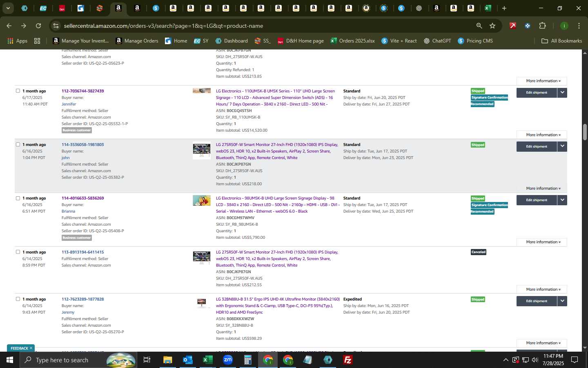Image resolution: width=588 pixels, height=368 pixels.
Task: Open the ChatGPT bookmark
Action: coord(437,41)
